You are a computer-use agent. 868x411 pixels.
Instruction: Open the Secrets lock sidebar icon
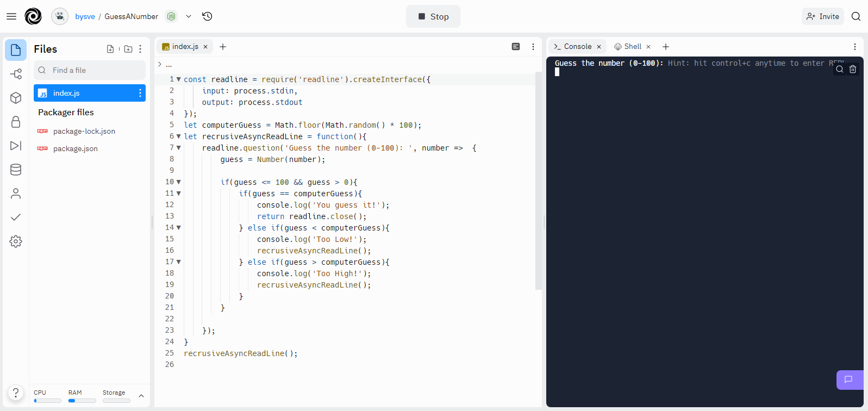coord(16,122)
